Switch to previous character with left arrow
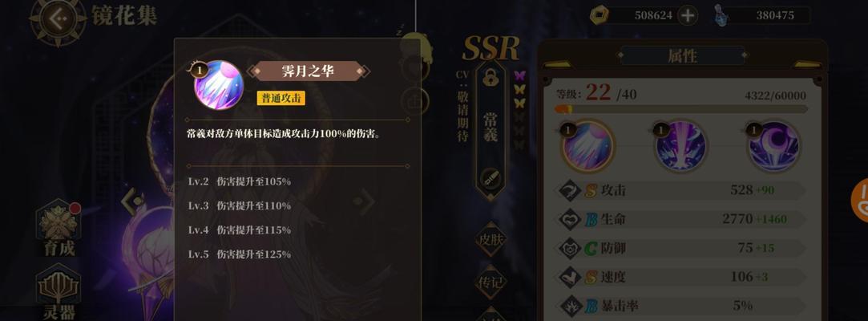This screenshot has width=868, height=321. 133,199
